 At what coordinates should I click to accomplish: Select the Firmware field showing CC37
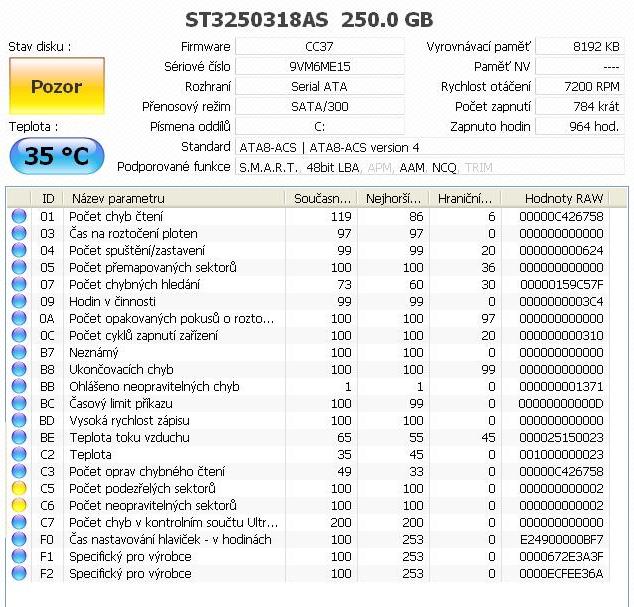pos(319,47)
